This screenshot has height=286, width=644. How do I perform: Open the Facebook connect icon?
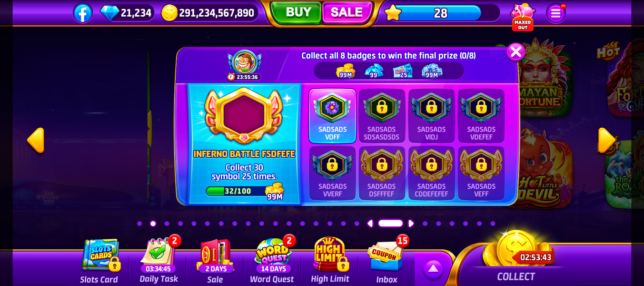83,13
